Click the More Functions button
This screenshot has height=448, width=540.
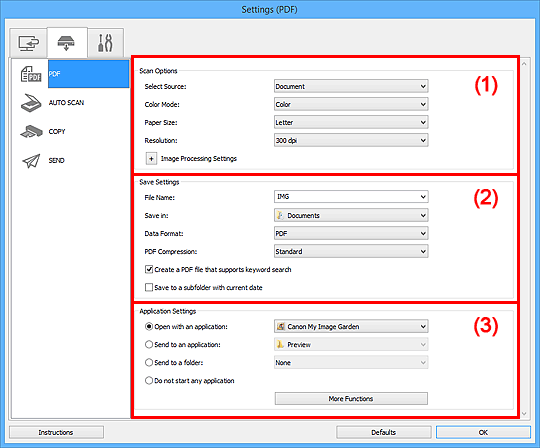tap(351, 399)
